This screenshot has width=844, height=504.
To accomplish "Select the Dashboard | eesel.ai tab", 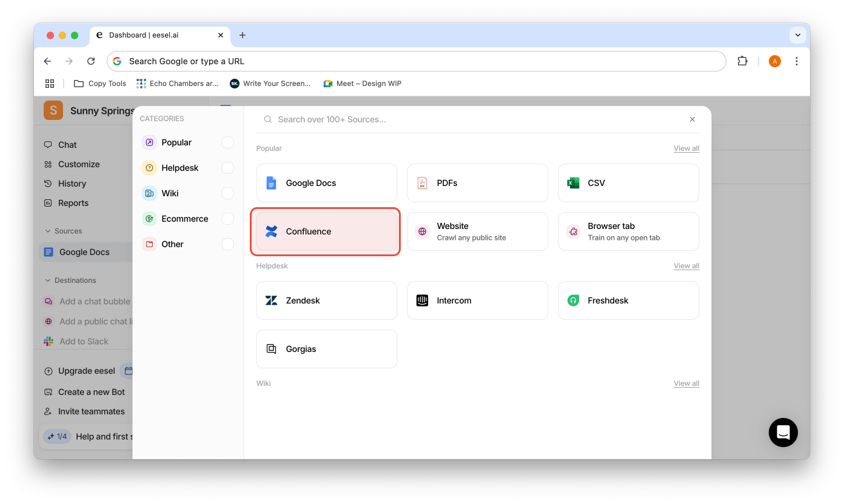I will point(159,35).
